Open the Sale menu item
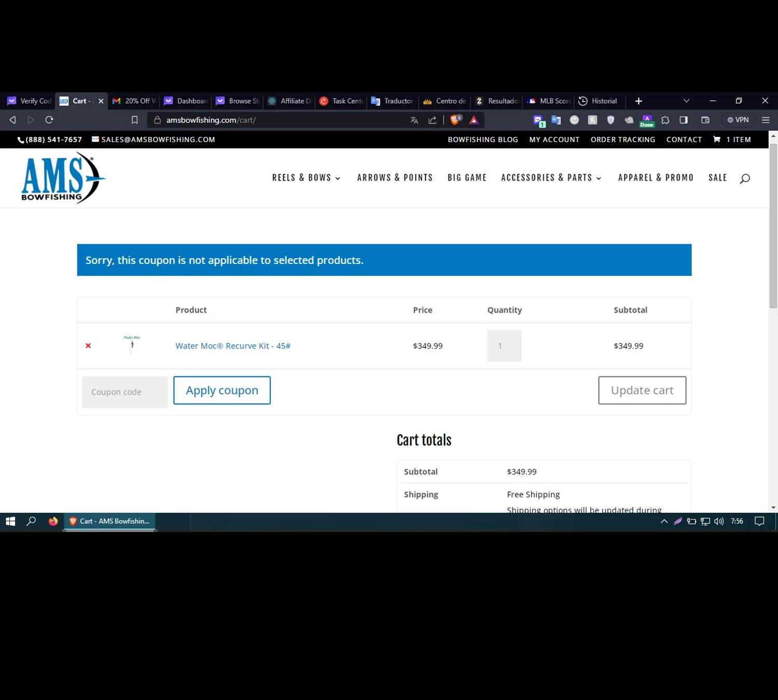Viewport: 778px width, 700px height. click(718, 177)
